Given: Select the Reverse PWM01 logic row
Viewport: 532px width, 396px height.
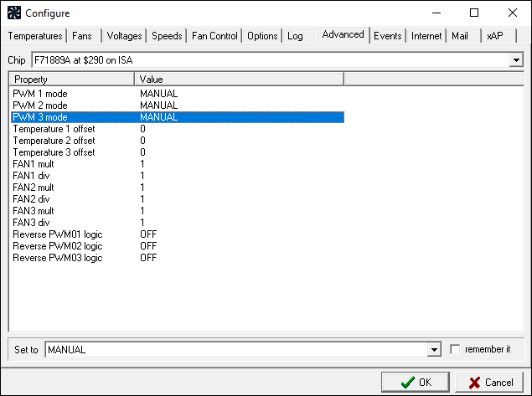Looking at the screenshot, I should pos(178,234).
